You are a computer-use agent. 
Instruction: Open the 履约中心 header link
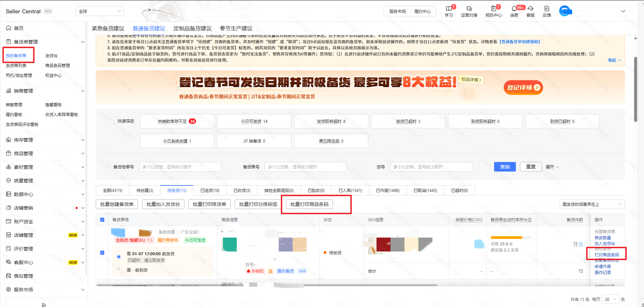tap(422, 11)
